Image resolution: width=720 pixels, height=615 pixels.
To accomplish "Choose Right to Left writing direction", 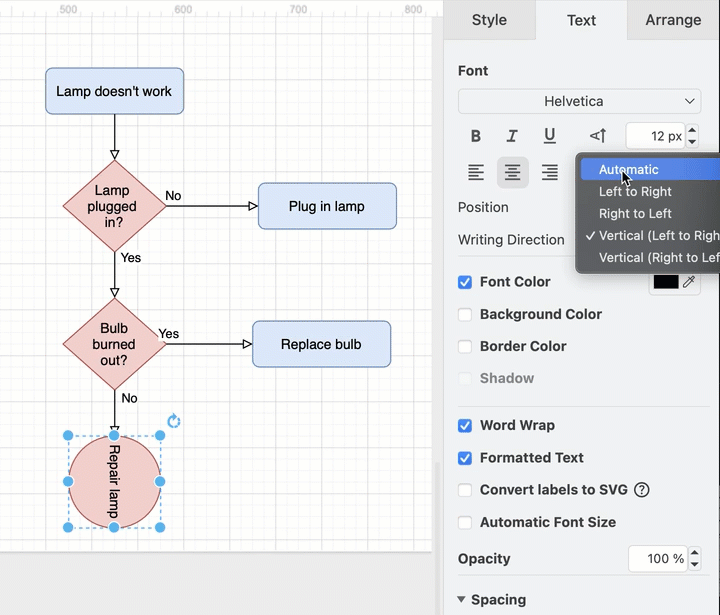I will pyautogui.click(x=650, y=214).
